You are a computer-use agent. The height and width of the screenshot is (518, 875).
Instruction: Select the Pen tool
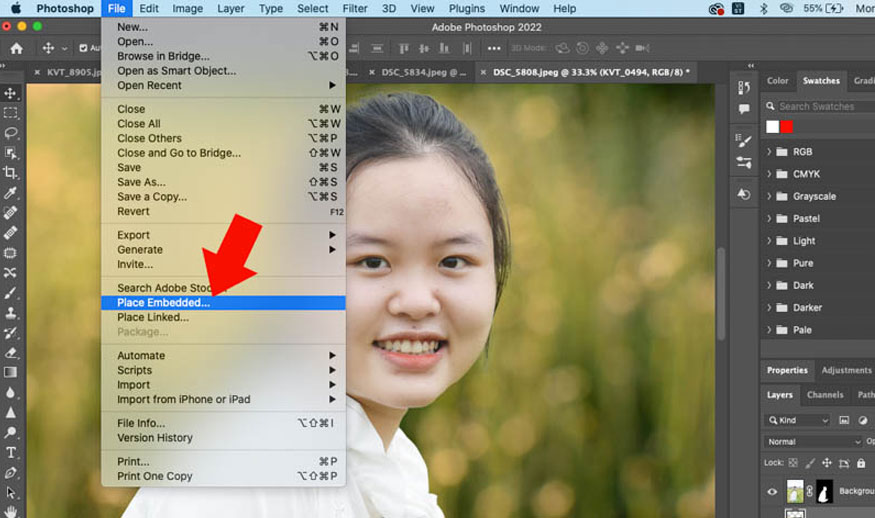[x=10, y=473]
